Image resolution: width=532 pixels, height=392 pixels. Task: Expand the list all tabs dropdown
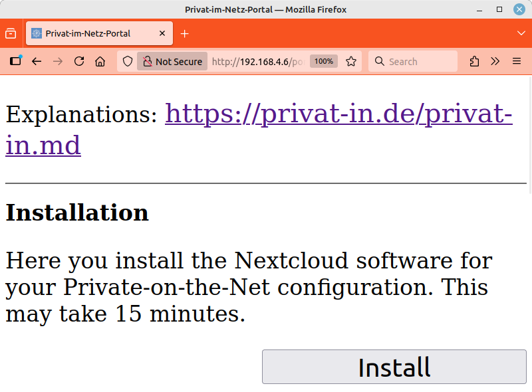click(x=521, y=33)
